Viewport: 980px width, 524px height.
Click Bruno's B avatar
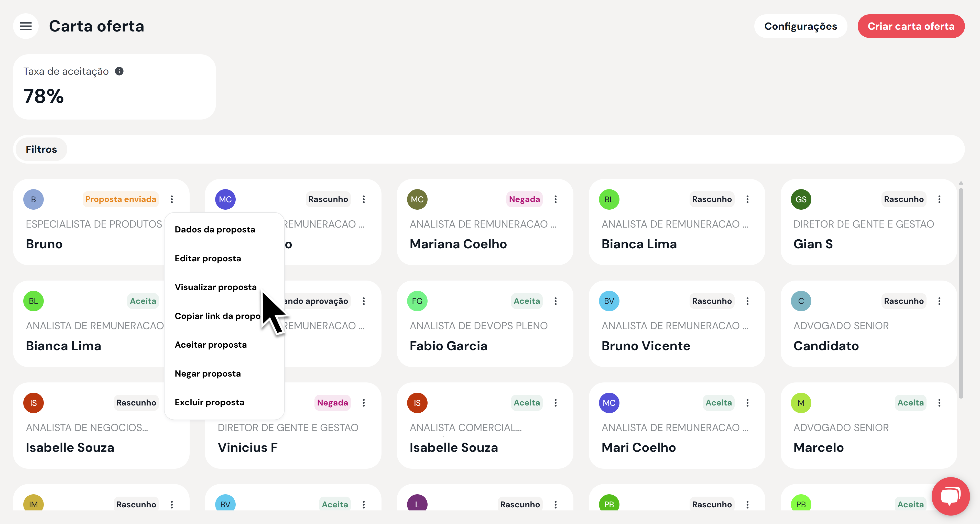(34, 199)
